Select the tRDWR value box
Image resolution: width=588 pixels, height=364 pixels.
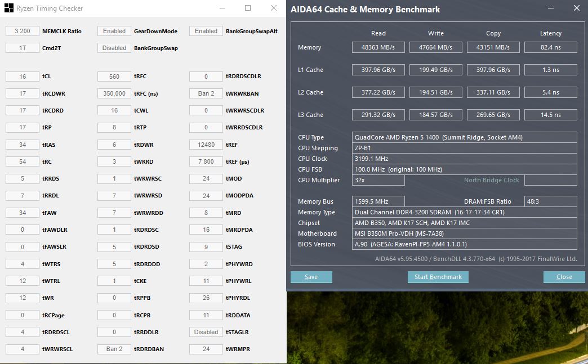(114, 145)
